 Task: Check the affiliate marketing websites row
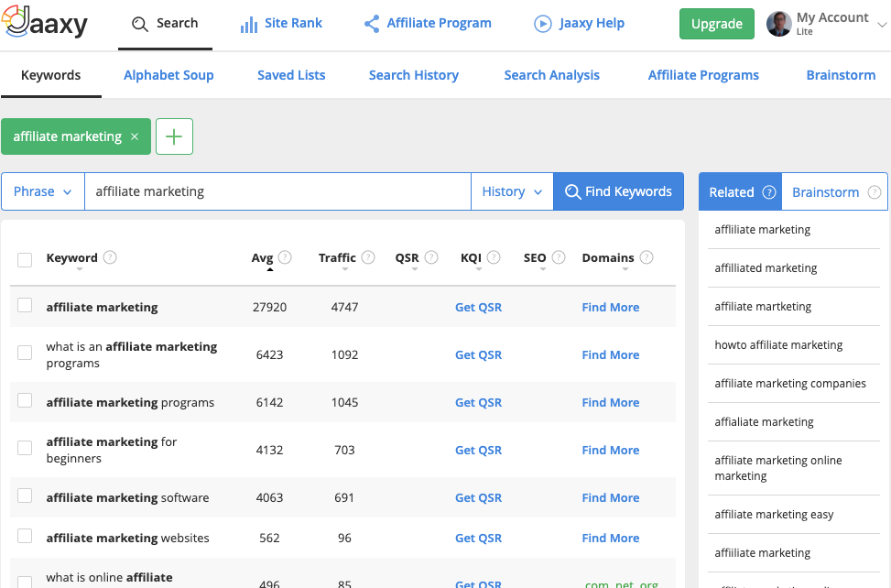[25, 536]
